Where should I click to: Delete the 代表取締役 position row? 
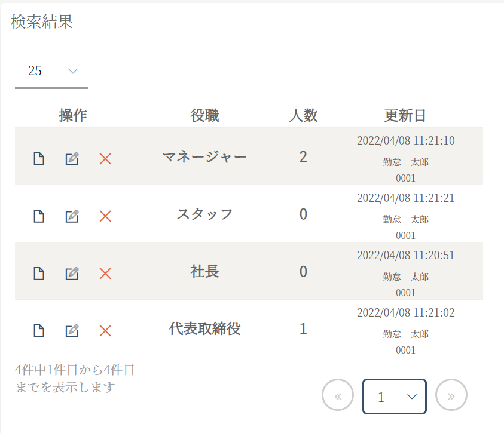[x=105, y=330]
